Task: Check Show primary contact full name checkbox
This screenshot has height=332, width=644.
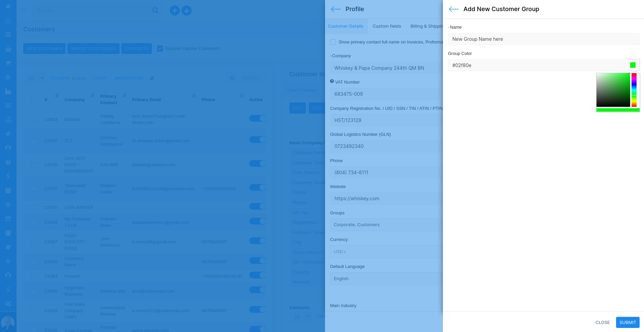Action: [333, 42]
